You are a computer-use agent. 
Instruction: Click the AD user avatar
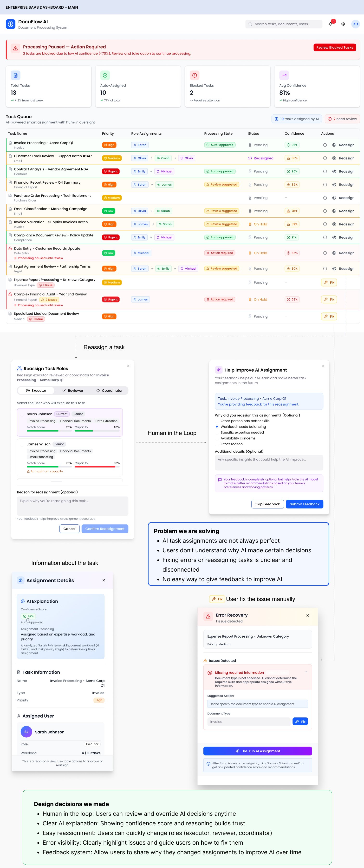[x=355, y=24]
